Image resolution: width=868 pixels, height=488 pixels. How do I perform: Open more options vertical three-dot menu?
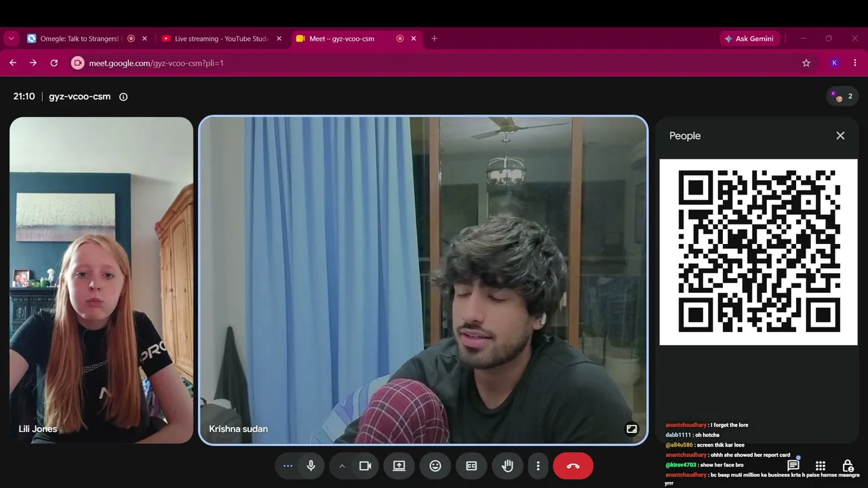click(x=538, y=466)
